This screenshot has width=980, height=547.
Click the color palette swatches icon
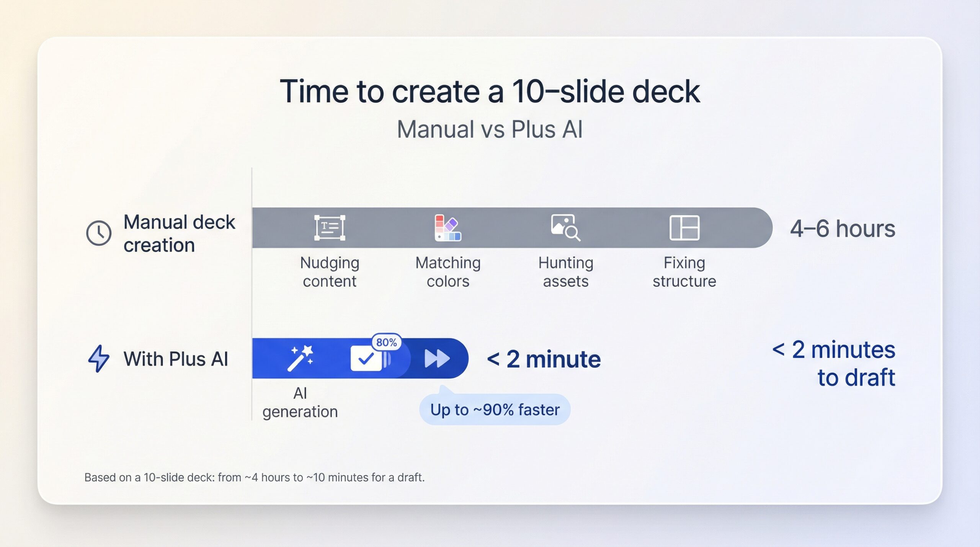coord(448,228)
